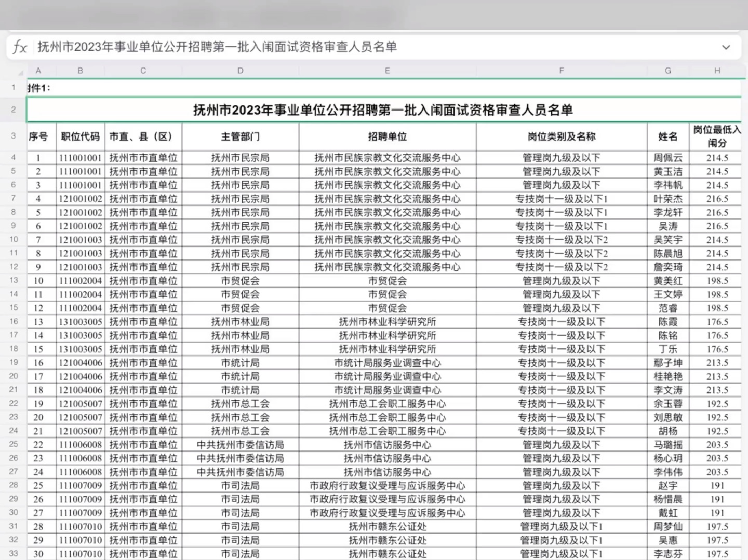Select name cell 黄玉洁
748x560 pixels.
[668, 171]
